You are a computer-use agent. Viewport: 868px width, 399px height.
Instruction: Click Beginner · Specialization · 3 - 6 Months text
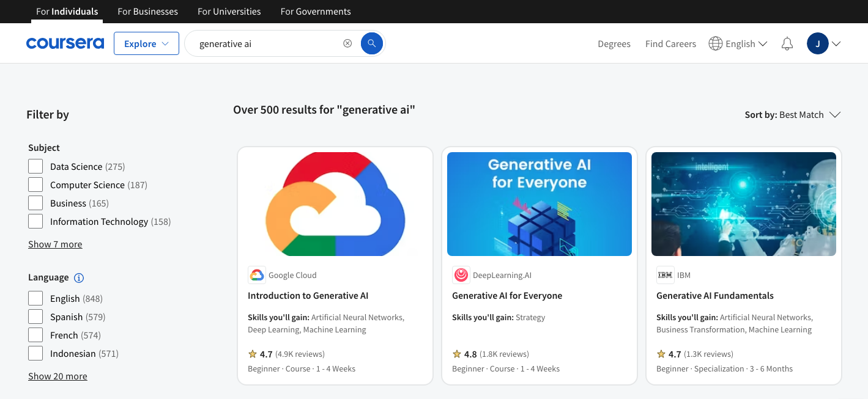coord(724,369)
